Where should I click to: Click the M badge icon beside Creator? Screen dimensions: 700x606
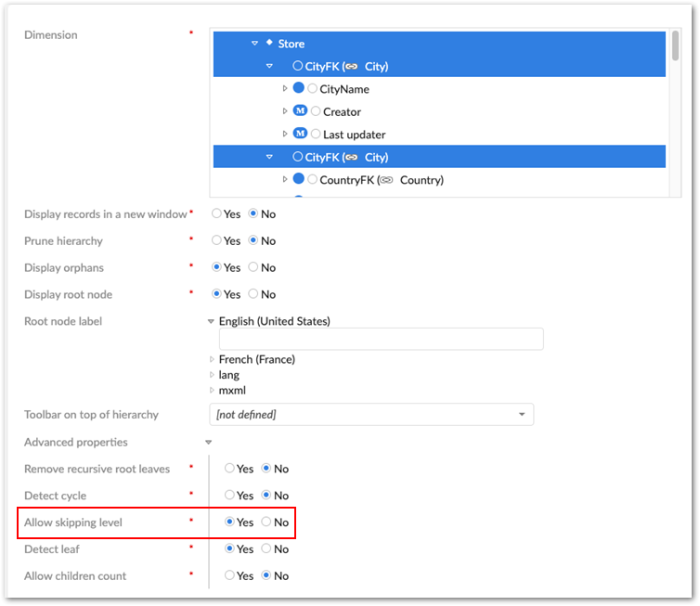[x=300, y=111]
